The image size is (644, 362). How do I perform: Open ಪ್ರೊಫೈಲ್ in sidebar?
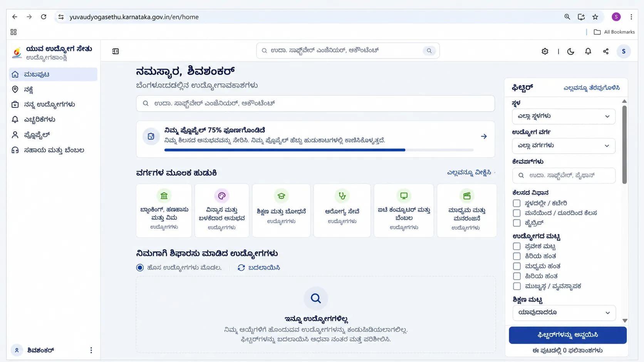(53, 135)
